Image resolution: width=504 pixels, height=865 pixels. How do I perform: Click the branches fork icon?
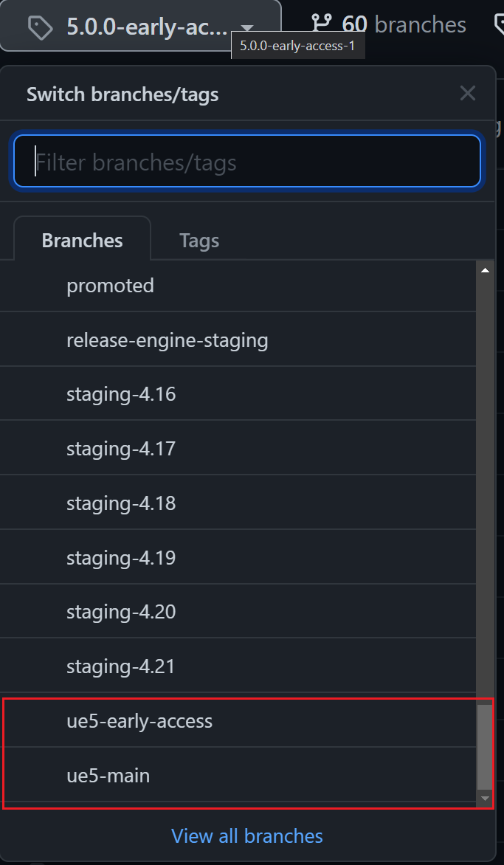[321, 24]
